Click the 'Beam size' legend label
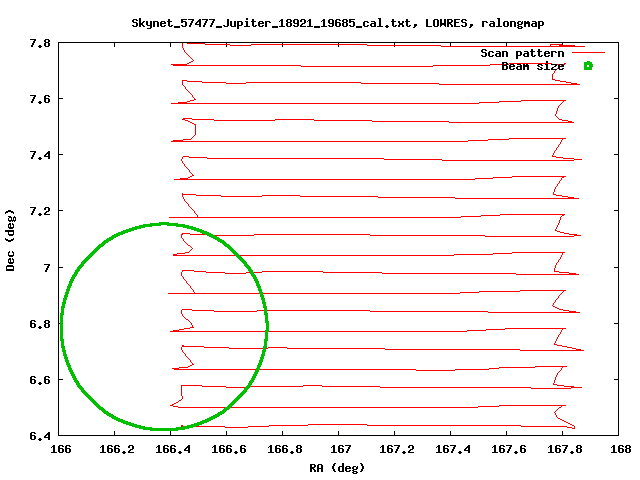The image size is (640, 480). 533,66
